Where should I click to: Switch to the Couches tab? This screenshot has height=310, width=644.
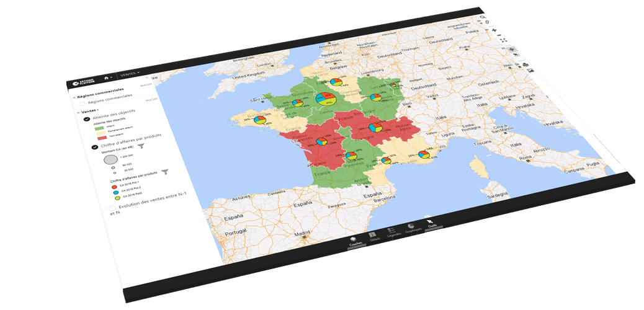[x=356, y=242]
